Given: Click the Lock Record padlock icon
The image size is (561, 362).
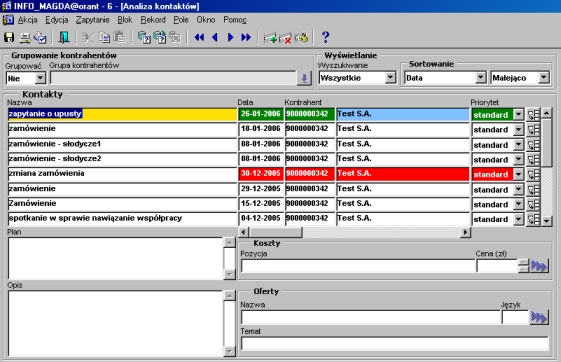Looking at the screenshot, I should (x=301, y=37).
